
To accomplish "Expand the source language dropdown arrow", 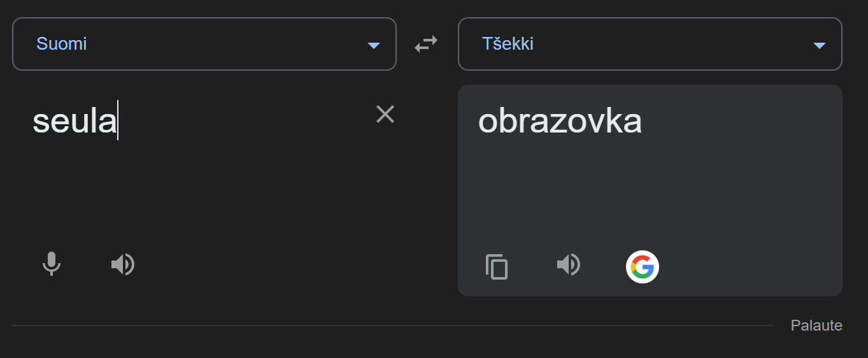I will [x=374, y=45].
